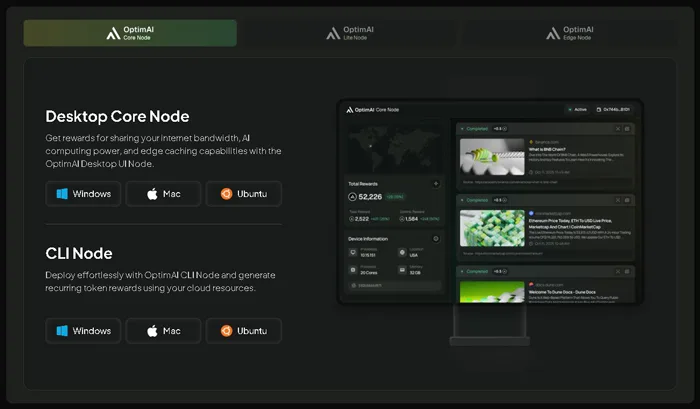The width and height of the screenshot is (700, 409).
Task: Get the CLI Node for Ubuntu
Action: [x=244, y=331]
